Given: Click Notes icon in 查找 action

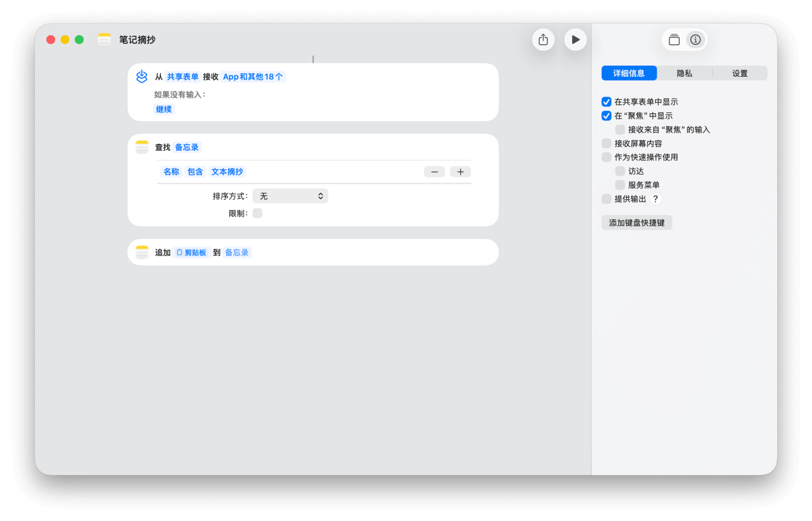Looking at the screenshot, I should click(x=142, y=147).
